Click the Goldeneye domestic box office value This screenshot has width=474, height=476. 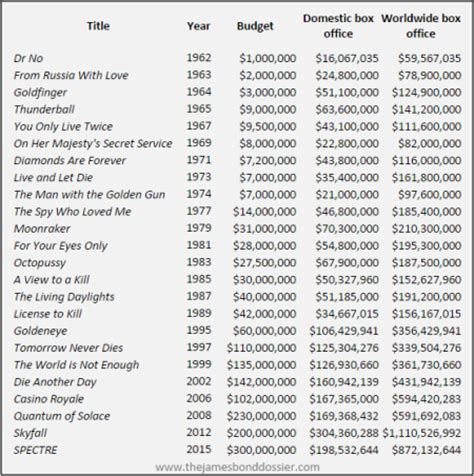344,331
